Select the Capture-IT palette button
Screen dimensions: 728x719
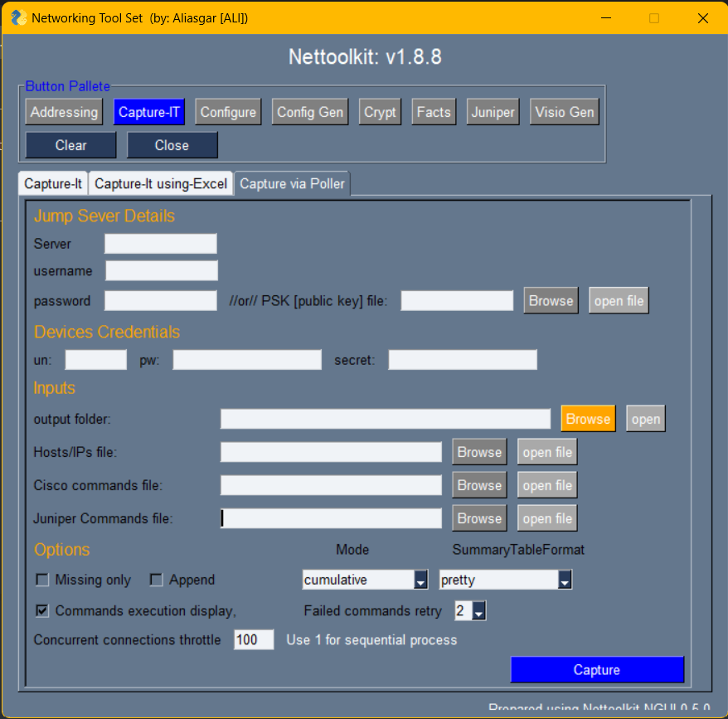tap(149, 112)
